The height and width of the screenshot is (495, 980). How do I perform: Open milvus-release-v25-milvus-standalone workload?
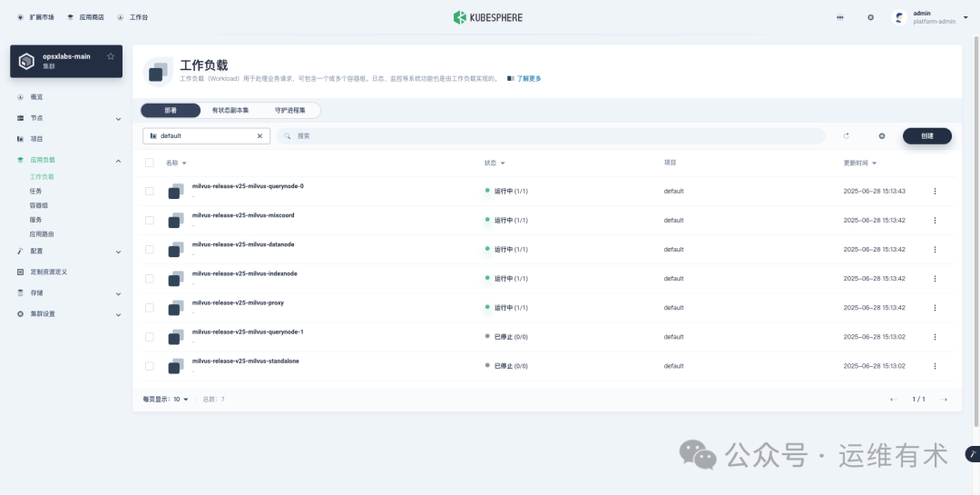245,361
